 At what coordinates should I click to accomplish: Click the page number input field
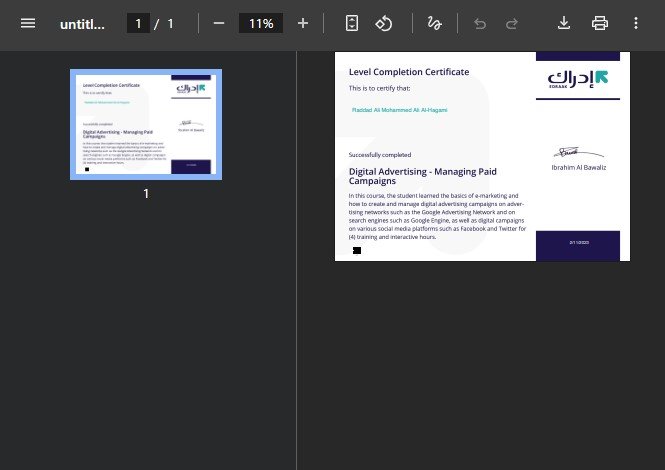(x=138, y=23)
